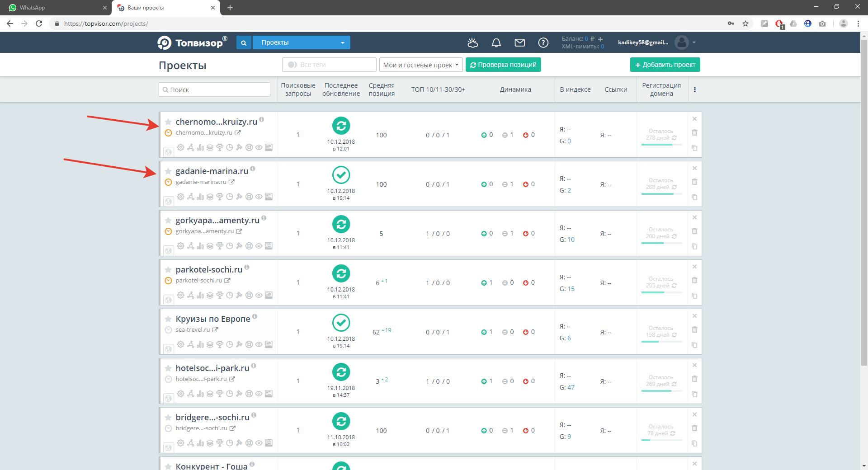Click Google index count 47 for hotelsoc...i-park.ru
This screenshot has height=470, width=868.
pos(571,387)
